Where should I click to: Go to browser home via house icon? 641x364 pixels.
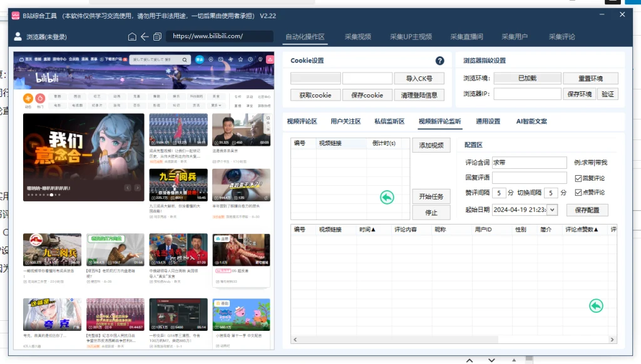coord(132,36)
